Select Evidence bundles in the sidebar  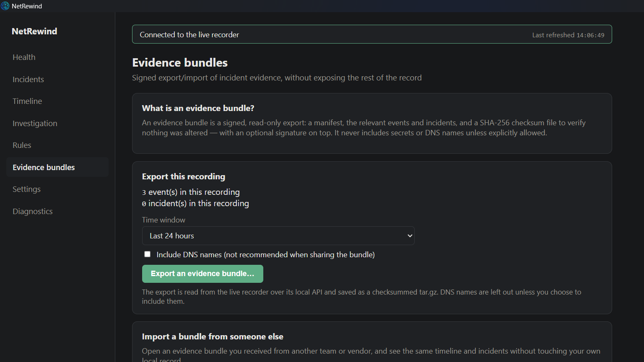57,167
